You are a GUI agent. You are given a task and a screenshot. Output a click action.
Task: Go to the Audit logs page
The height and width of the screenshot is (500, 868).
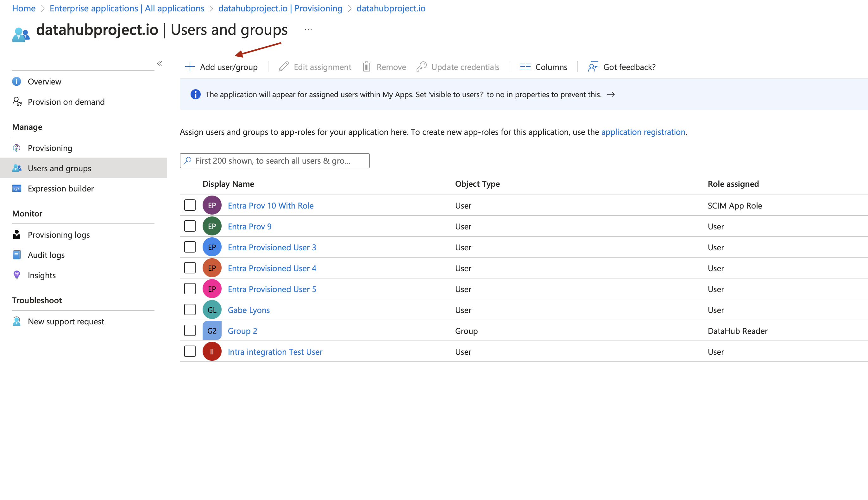tap(46, 255)
